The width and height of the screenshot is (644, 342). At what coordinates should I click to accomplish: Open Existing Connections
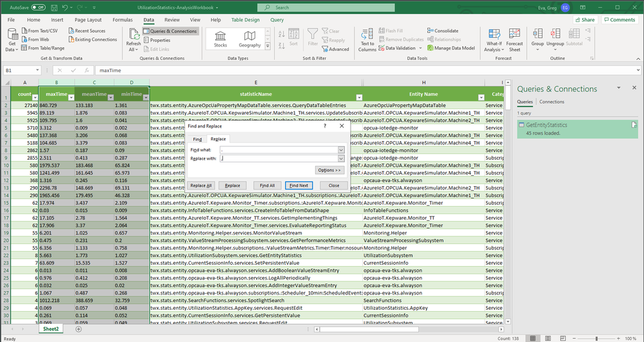(92, 39)
